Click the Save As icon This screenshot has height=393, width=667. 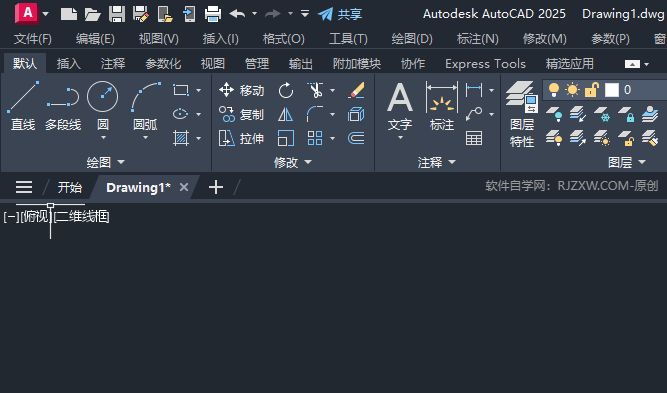pos(141,14)
